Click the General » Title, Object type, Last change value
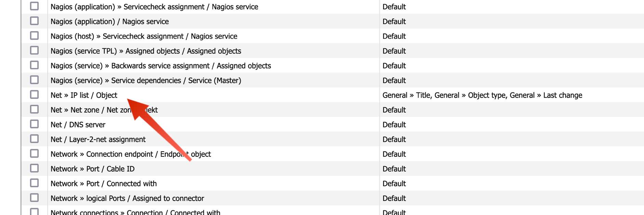 tap(482, 95)
